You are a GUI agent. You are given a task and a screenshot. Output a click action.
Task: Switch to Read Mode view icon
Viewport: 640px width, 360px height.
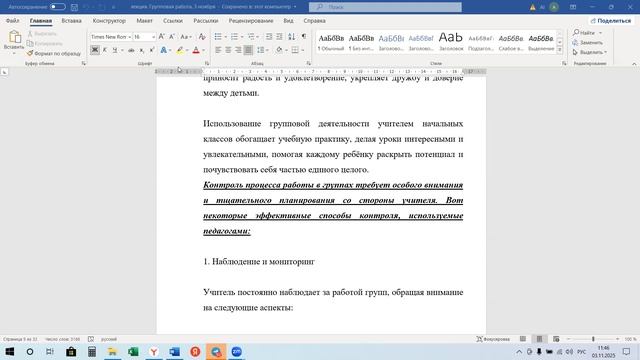pos(523,339)
